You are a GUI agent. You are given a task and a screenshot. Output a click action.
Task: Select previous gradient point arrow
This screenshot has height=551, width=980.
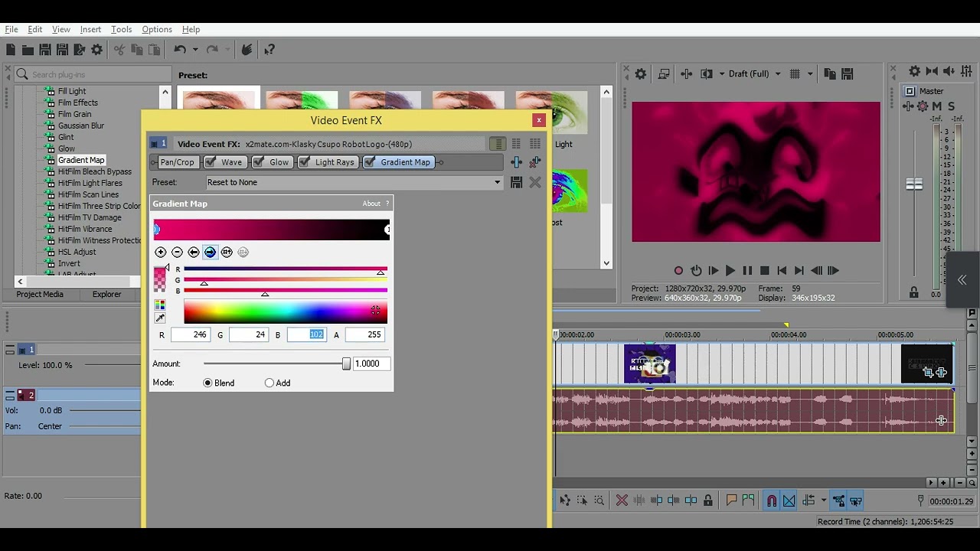[x=194, y=252]
